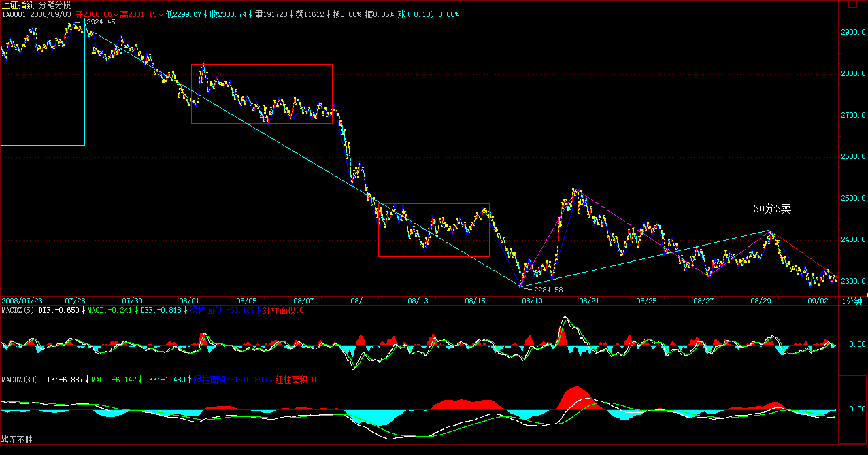Click the 战无不胜 text at bottom left
The width and height of the screenshot is (868, 455).
point(17,440)
